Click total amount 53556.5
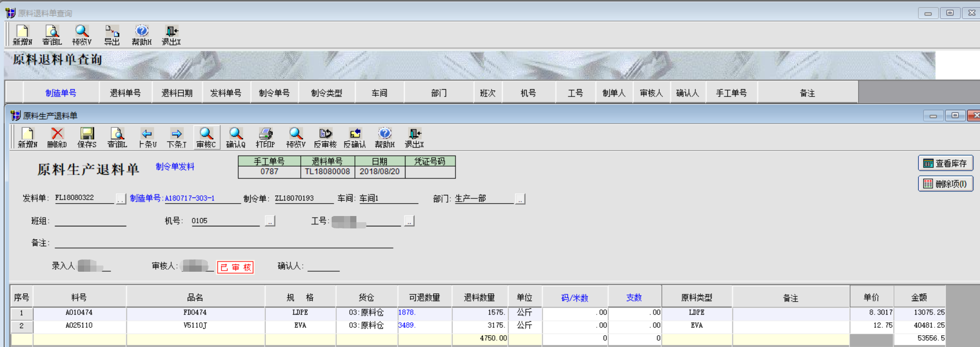The height and width of the screenshot is (347, 980). point(920,338)
